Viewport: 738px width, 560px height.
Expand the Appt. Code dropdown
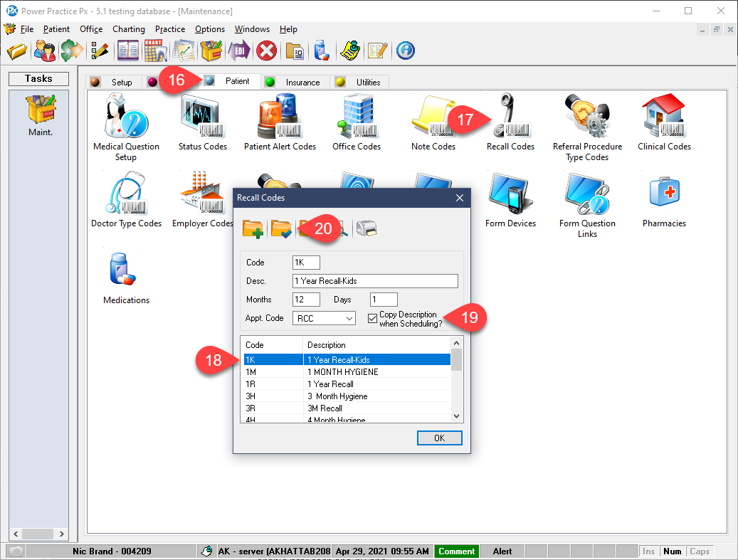pos(349,319)
